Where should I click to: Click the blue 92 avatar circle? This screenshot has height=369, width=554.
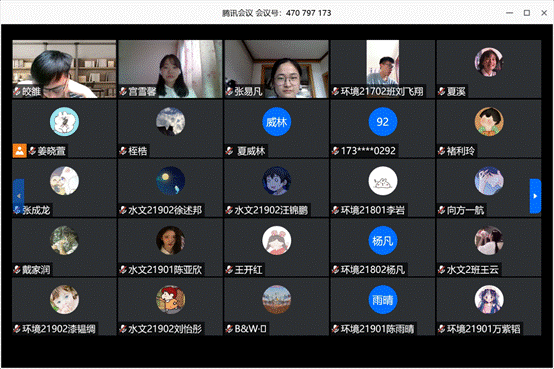coord(383,122)
